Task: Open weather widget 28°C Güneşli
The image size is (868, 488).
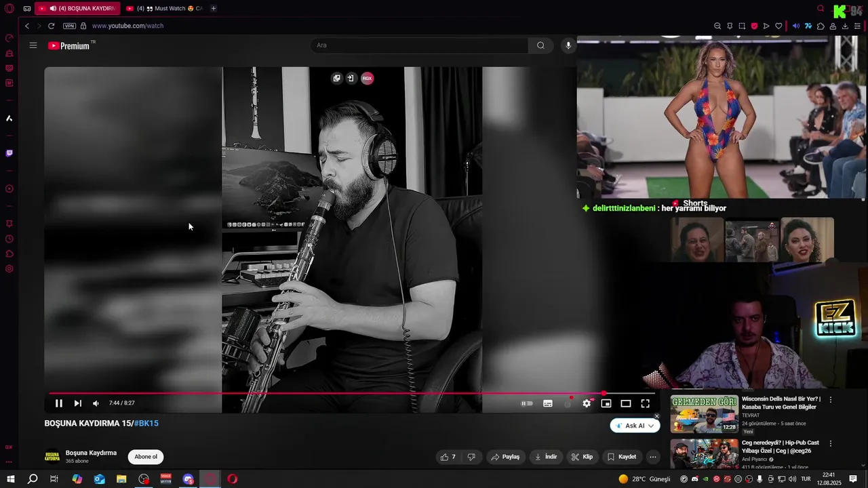Action: coord(644,479)
